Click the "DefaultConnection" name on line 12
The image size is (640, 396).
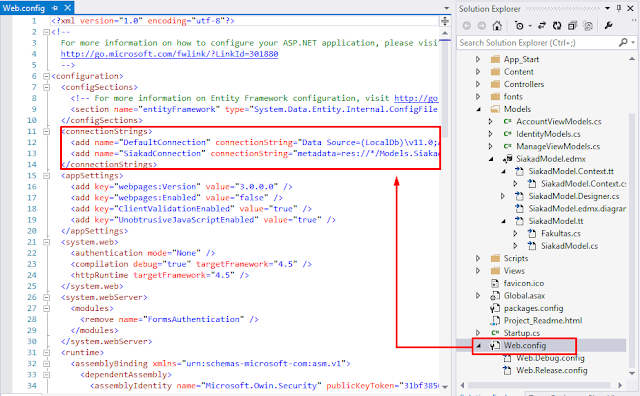point(164,142)
